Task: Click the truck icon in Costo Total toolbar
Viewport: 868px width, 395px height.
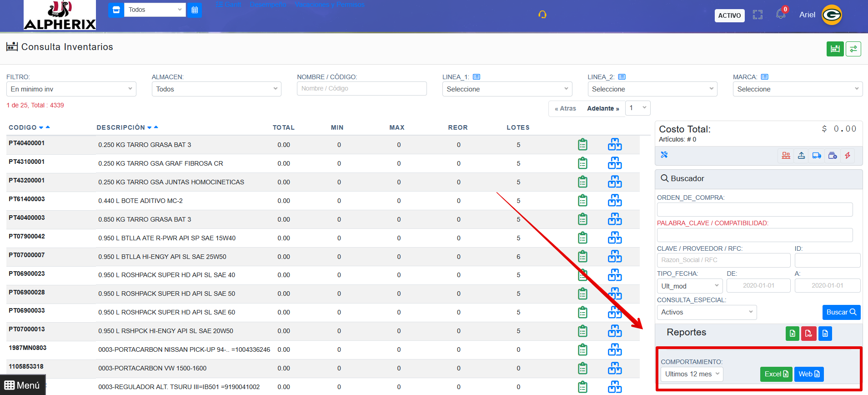Action: 817,156
